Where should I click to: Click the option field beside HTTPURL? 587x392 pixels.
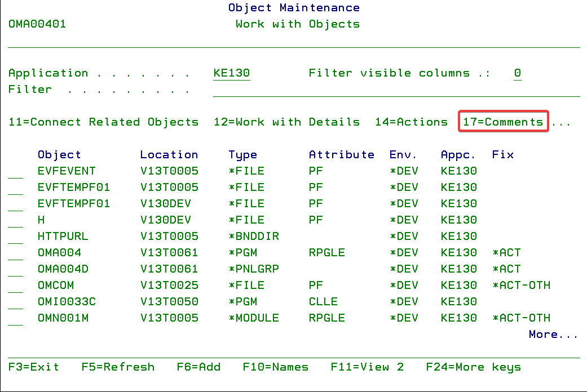16,237
